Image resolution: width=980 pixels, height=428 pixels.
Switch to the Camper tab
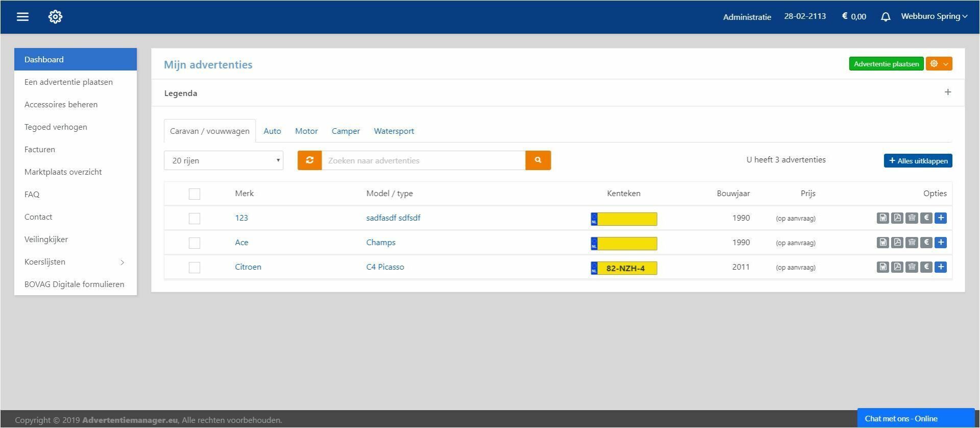(x=346, y=131)
